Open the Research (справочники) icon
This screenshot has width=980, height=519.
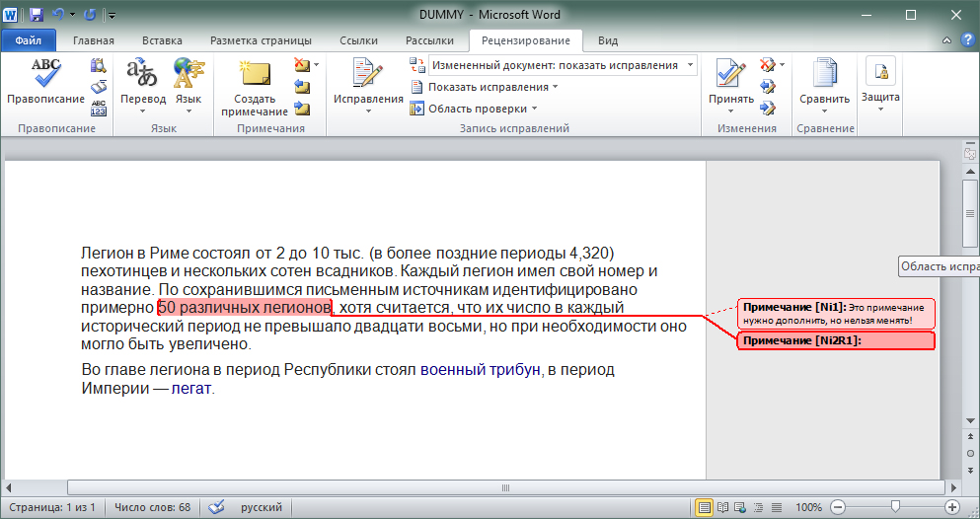(x=98, y=65)
